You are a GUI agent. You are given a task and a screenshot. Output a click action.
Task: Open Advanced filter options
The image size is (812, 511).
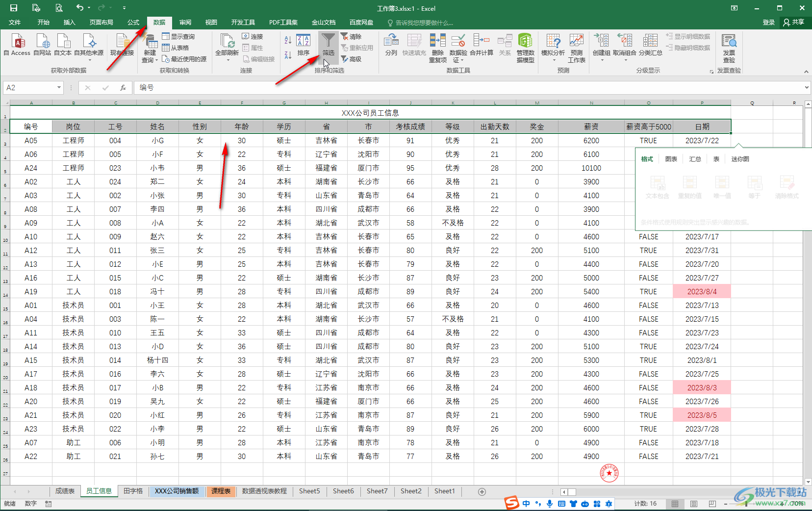coord(351,59)
